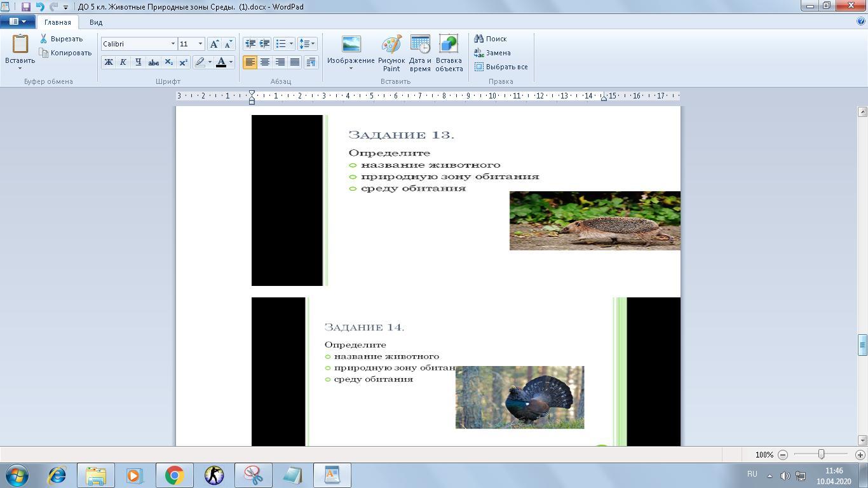Screen dimensions: 868x488
Task: Click the Grow font icon
Action: (x=214, y=44)
